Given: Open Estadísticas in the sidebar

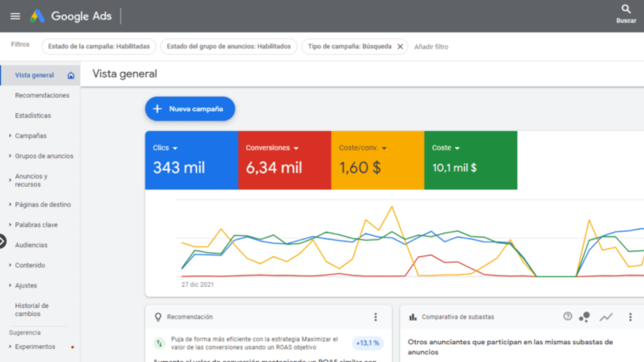Looking at the screenshot, I should tap(33, 116).
